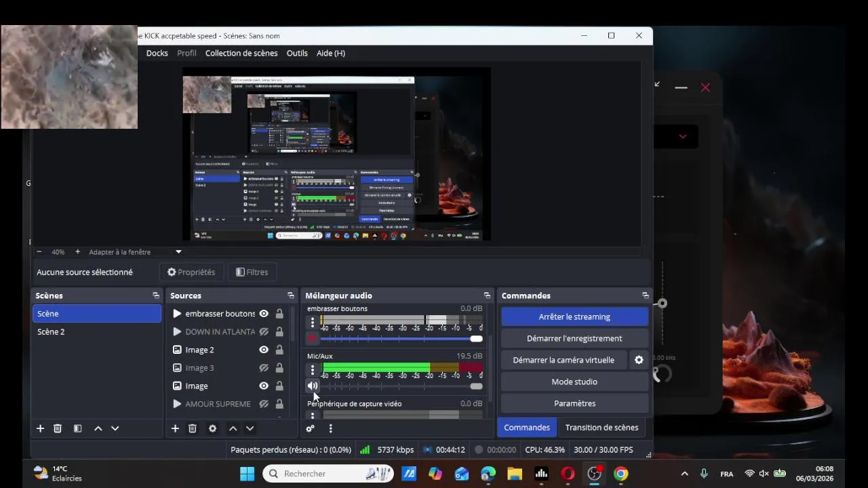Open Paramètres settings

coord(574,403)
